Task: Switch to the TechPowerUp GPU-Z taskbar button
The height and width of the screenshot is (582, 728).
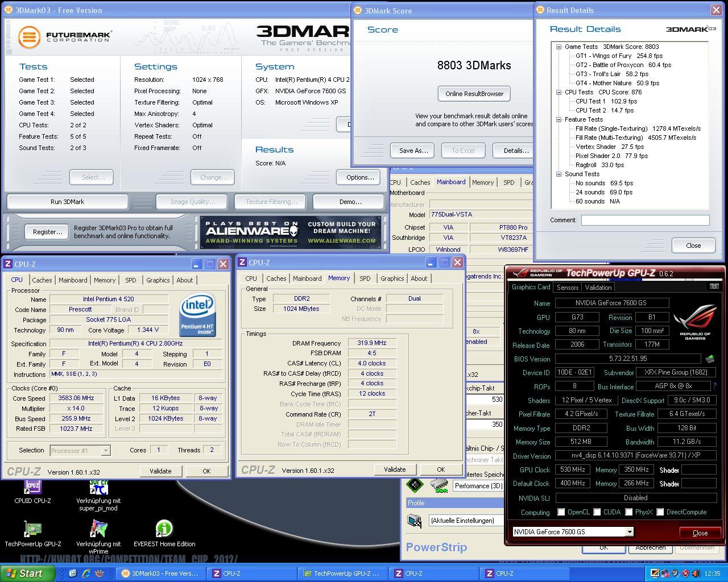Action: 342,573
